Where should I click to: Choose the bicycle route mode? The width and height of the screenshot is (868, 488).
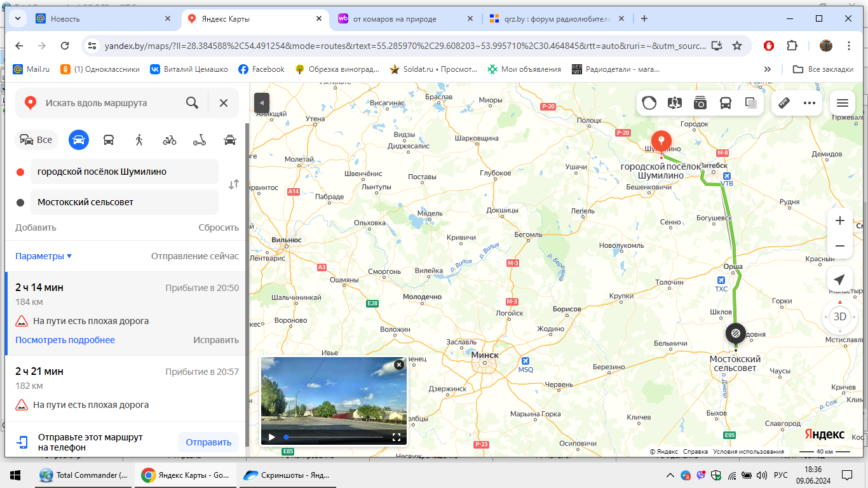(x=170, y=140)
